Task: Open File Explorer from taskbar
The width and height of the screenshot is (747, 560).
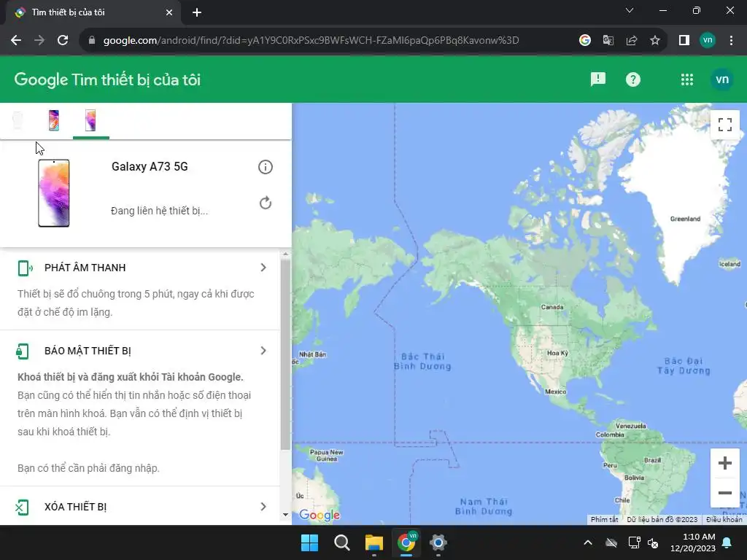Action: pyautogui.click(x=374, y=542)
